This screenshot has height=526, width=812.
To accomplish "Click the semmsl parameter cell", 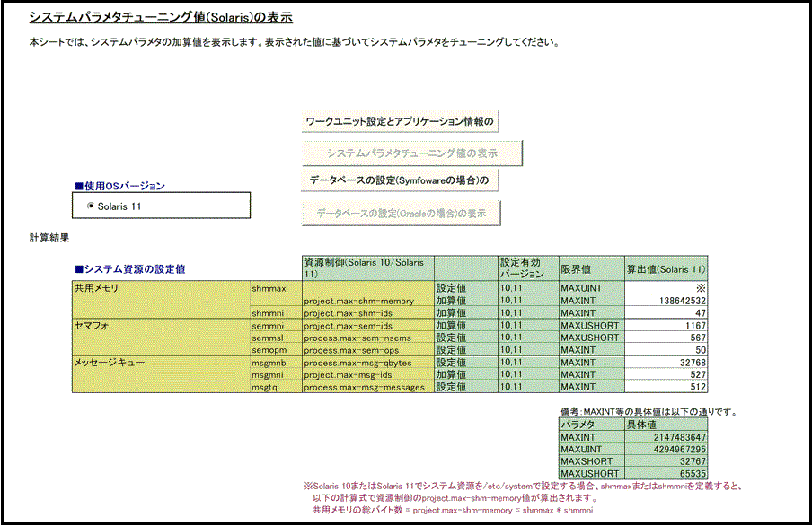I will pos(276,338).
